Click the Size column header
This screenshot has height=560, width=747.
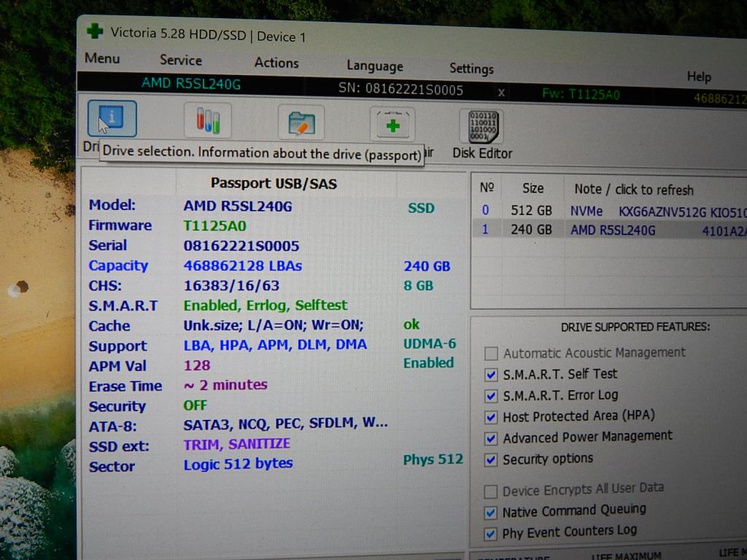click(x=533, y=189)
